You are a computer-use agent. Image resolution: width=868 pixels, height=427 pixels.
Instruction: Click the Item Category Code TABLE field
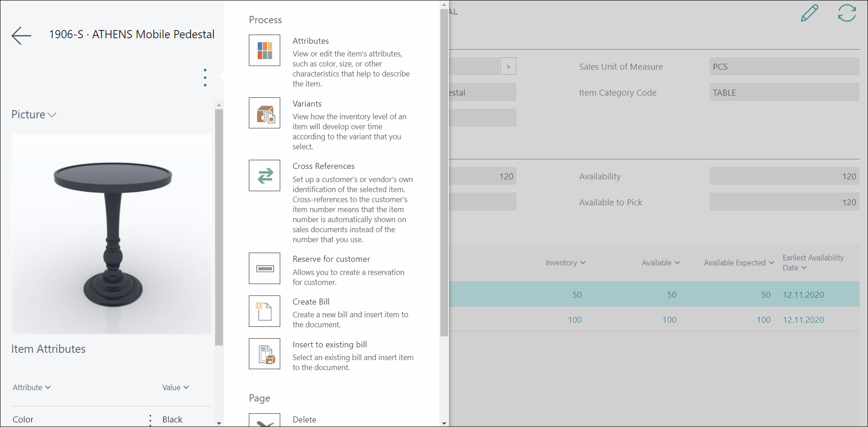point(784,92)
